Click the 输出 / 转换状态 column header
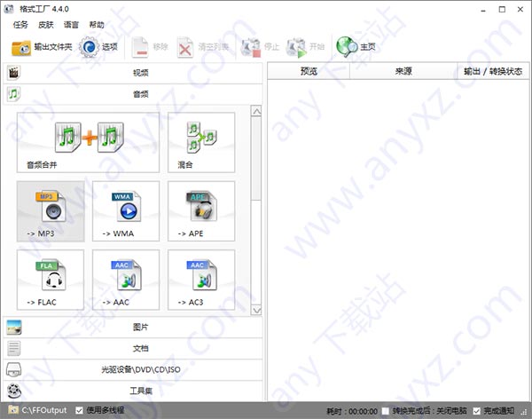 pyautogui.click(x=493, y=71)
